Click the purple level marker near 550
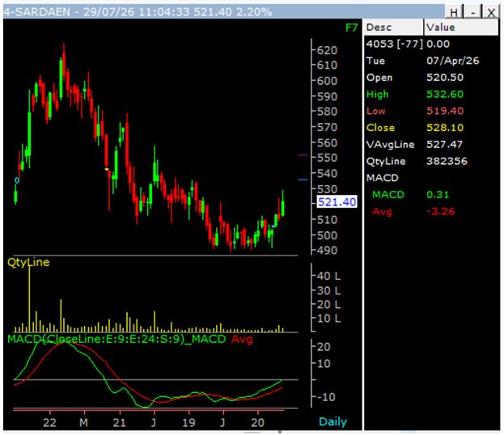 click(x=303, y=155)
